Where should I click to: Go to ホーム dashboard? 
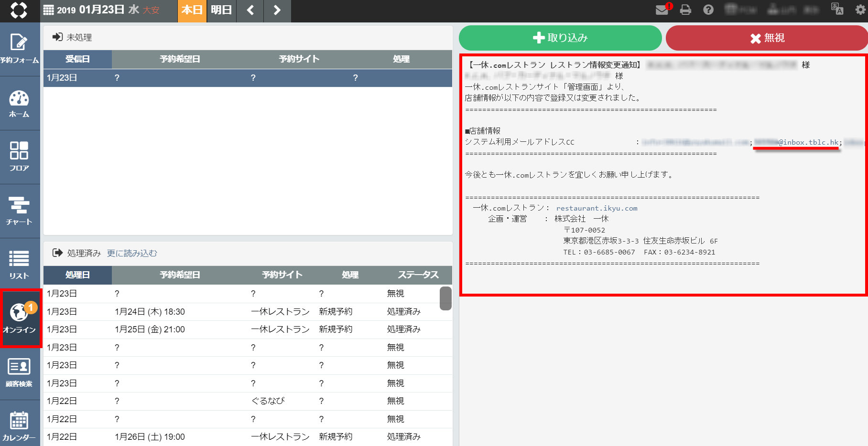[20, 104]
